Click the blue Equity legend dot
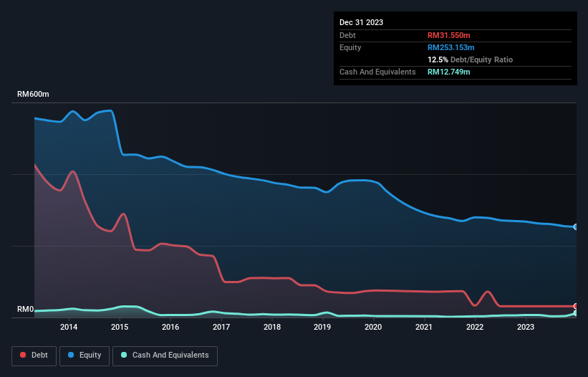588x377 pixels. [71, 355]
